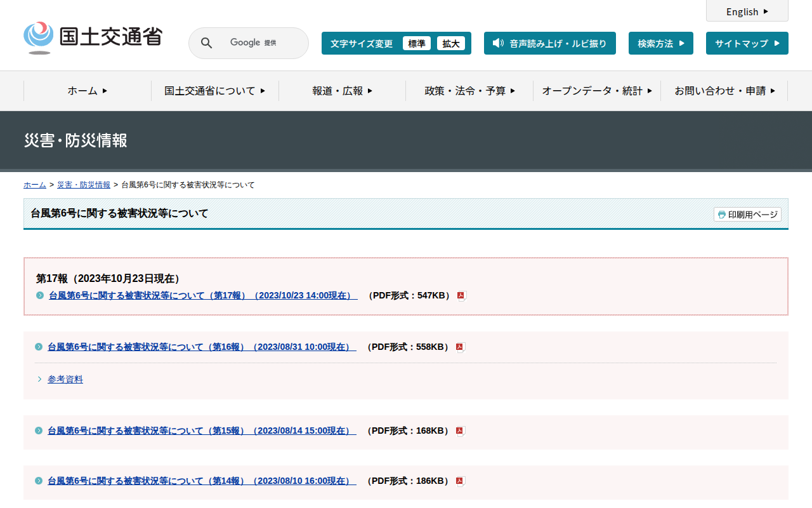The image size is (812, 508).
Task: Click the speaker icon for audio reading
Action: (498, 43)
